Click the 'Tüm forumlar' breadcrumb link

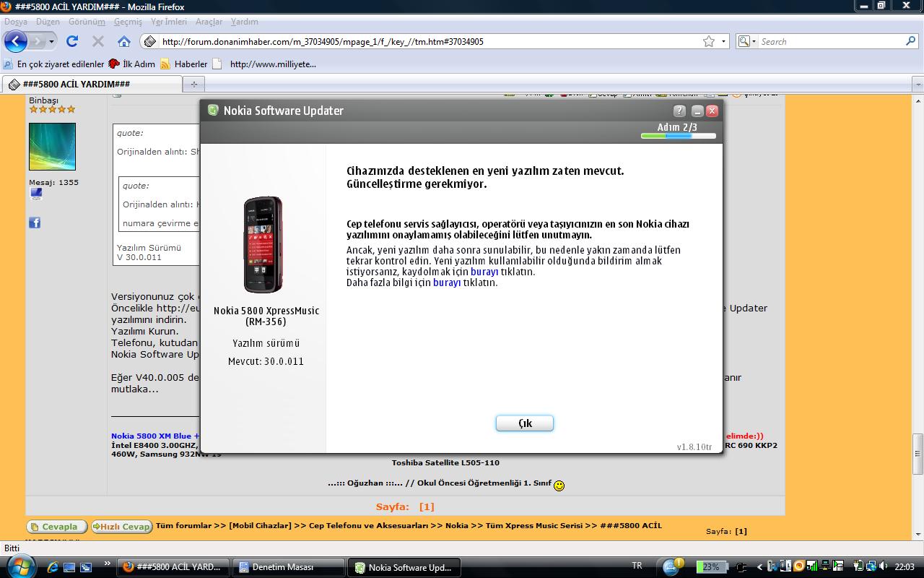[x=184, y=525]
